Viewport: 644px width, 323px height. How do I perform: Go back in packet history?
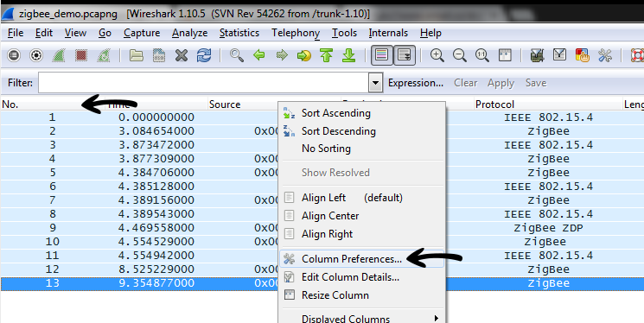[258, 55]
